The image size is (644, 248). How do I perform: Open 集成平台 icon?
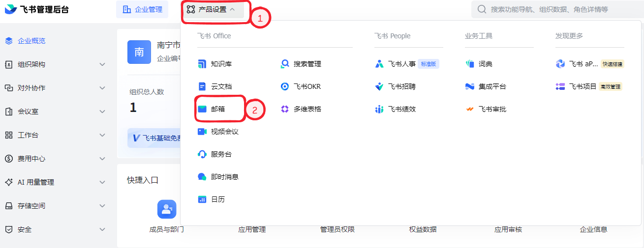(x=469, y=86)
